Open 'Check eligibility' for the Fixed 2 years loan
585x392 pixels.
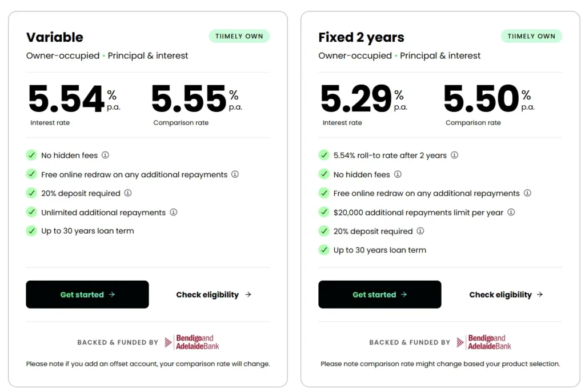506,295
